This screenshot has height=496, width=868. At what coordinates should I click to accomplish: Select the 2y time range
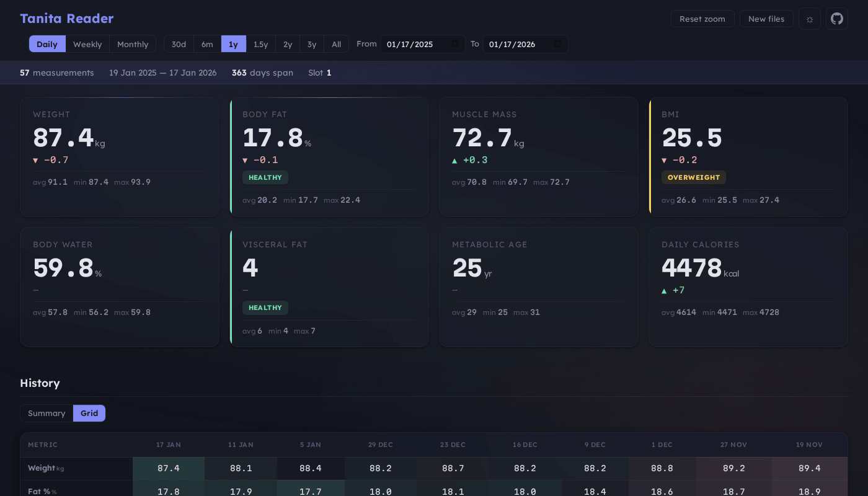pos(288,44)
